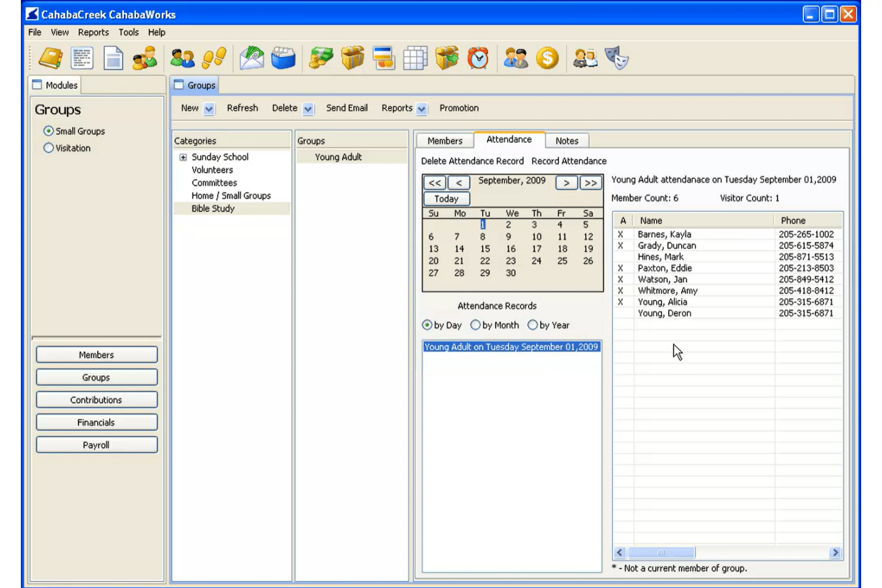This screenshot has width=882, height=588.
Task: Click the horizontal scrollbar thumb in attendance list
Action: pyautogui.click(x=661, y=553)
